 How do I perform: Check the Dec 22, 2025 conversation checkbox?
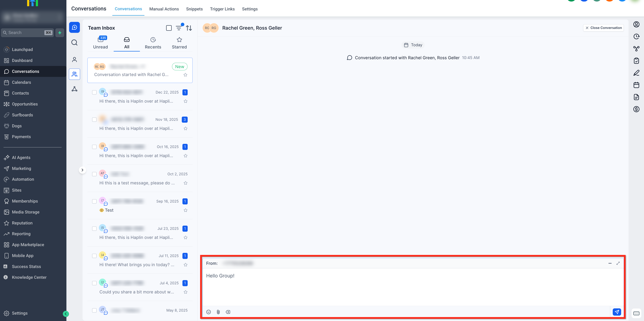[94, 92]
